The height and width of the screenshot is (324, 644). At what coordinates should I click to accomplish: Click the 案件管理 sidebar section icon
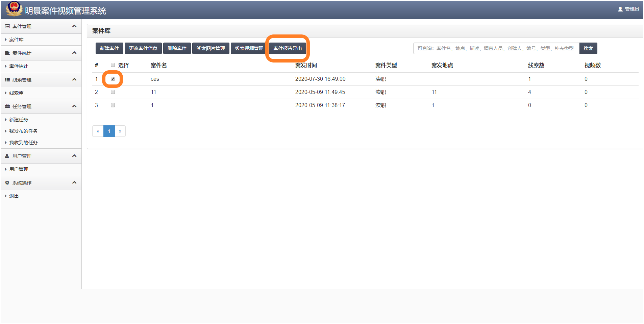(x=7, y=26)
